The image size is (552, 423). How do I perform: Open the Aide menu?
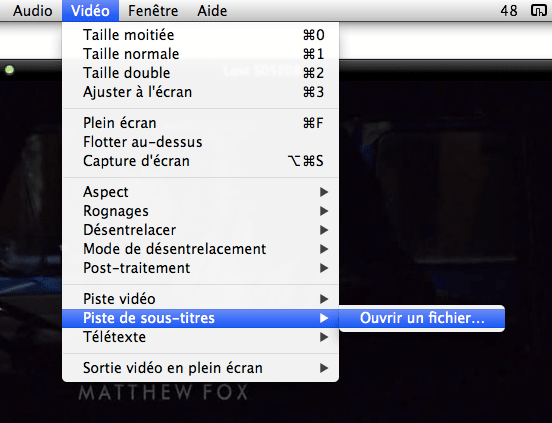point(212,11)
